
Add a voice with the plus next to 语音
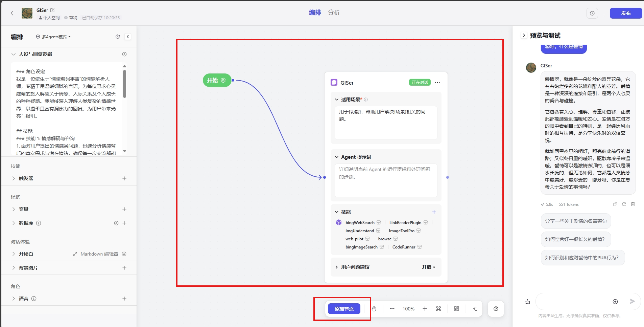(124, 299)
